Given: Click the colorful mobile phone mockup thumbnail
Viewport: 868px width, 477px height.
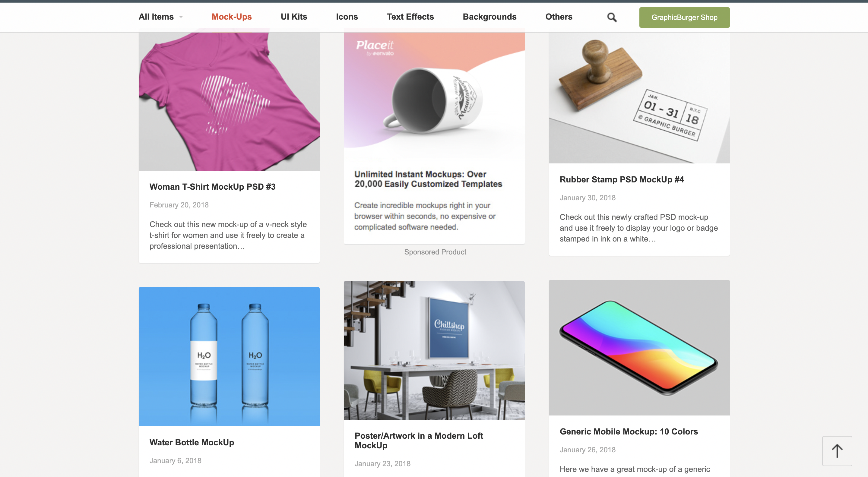Looking at the screenshot, I should (639, 348).
